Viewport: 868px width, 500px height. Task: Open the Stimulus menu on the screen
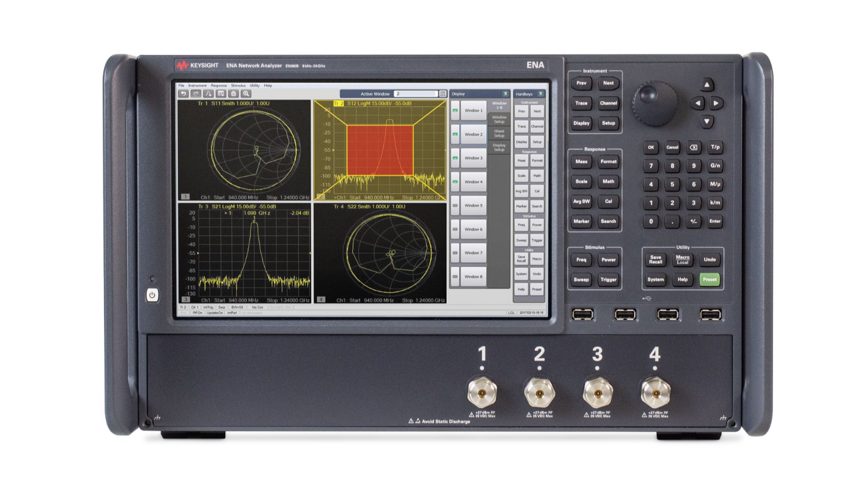[238, 85]
